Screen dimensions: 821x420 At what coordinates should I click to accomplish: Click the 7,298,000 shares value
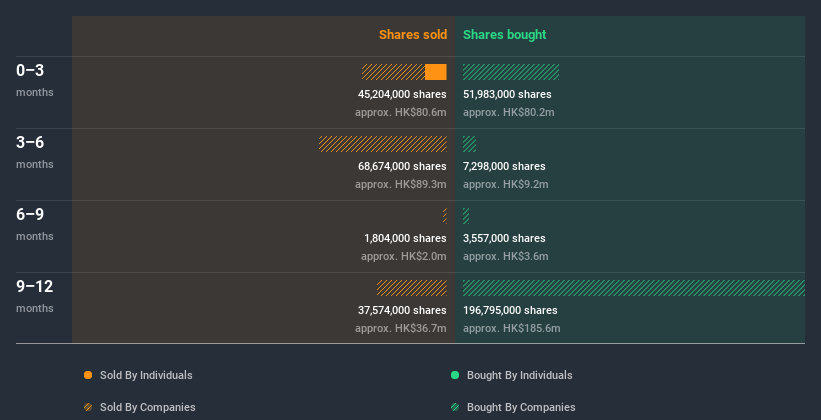coord(504,167)
